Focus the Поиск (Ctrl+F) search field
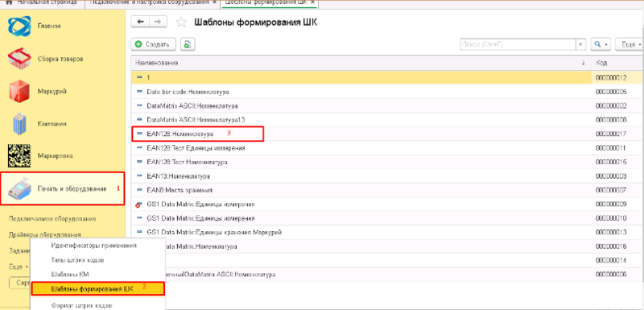Image resolution: width=644 pixels, height=310 pixels. [518, 44]
